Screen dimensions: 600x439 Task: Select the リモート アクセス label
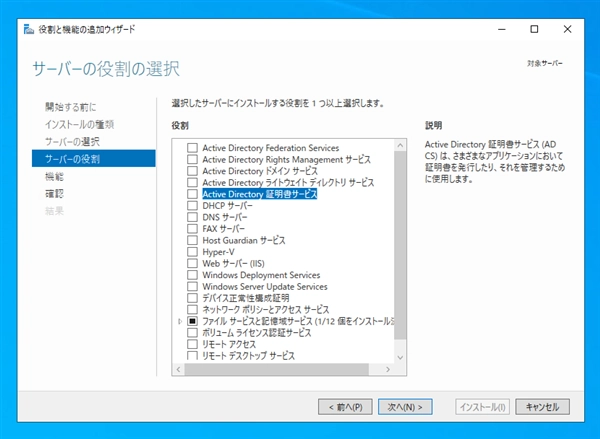tap(229, 344)
